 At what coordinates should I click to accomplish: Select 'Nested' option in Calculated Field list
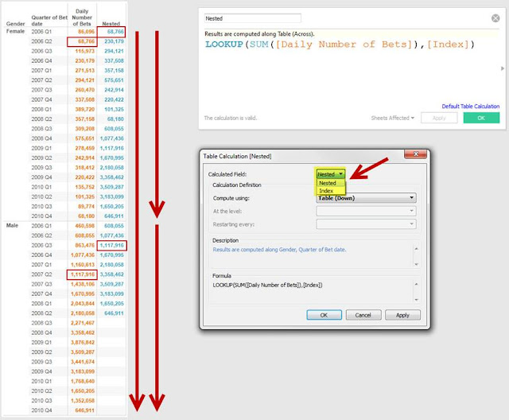point(328,183)
